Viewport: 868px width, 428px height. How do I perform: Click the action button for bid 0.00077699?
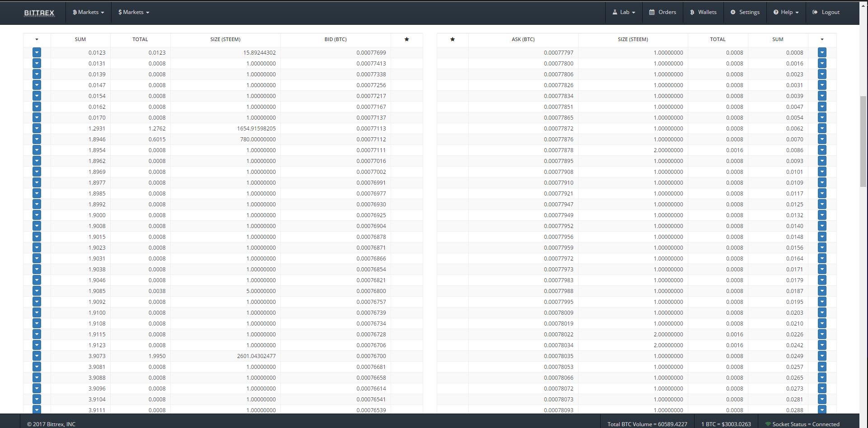point(37,52)
